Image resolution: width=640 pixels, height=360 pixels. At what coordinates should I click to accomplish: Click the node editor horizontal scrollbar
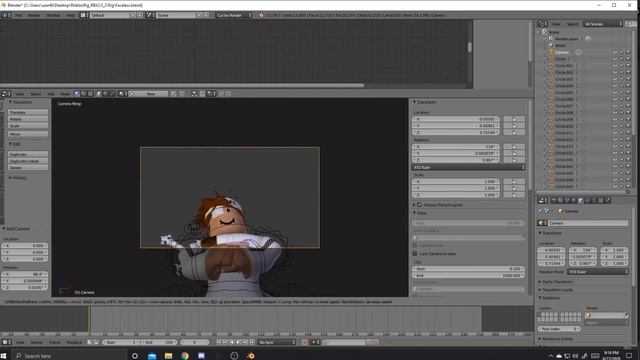[182, 85]
